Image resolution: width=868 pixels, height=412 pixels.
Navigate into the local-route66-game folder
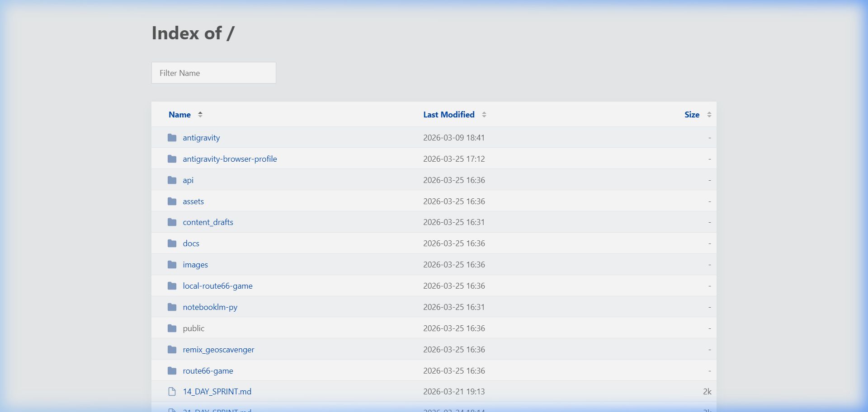pyautogui.click(x=217, y=286)
